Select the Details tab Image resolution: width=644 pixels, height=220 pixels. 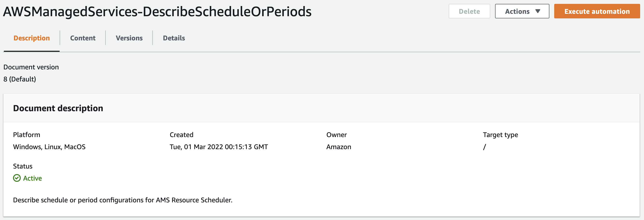pyautogui.click(x=174, y=38)
